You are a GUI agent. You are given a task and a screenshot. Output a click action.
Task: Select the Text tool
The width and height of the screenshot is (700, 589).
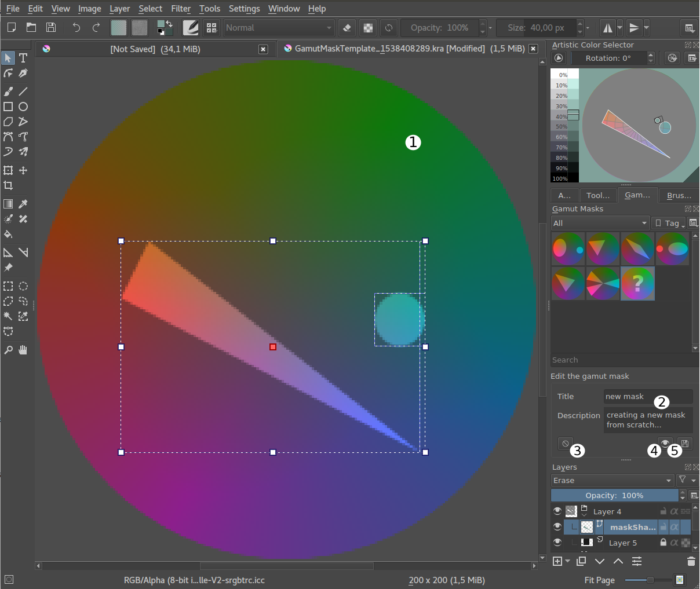(x=23, y=58)
